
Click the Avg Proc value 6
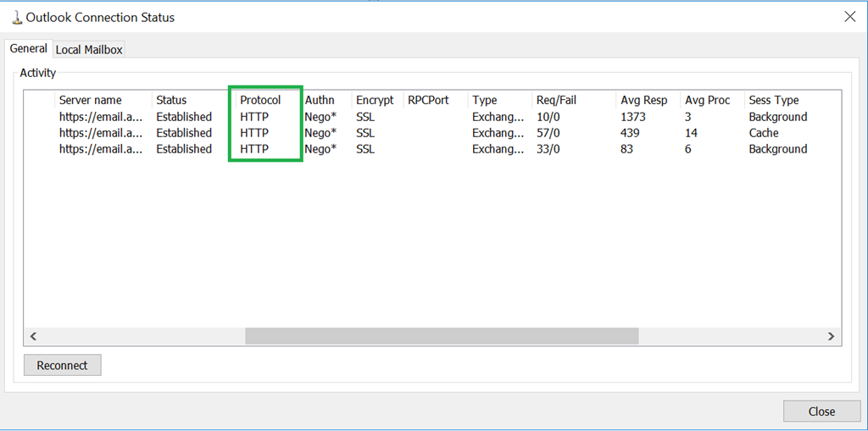688,149
